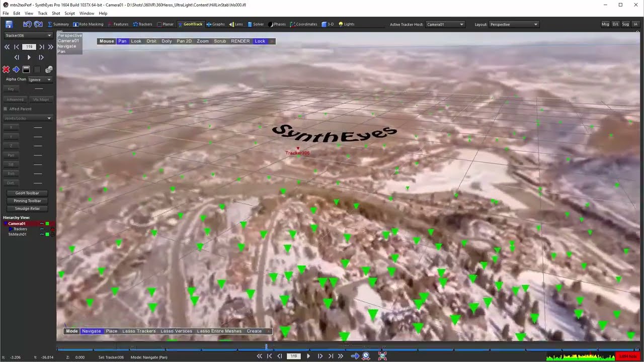This screenshot has height=362, width=644.
Task: Open the File menu
Action: (x=6, y=13)
